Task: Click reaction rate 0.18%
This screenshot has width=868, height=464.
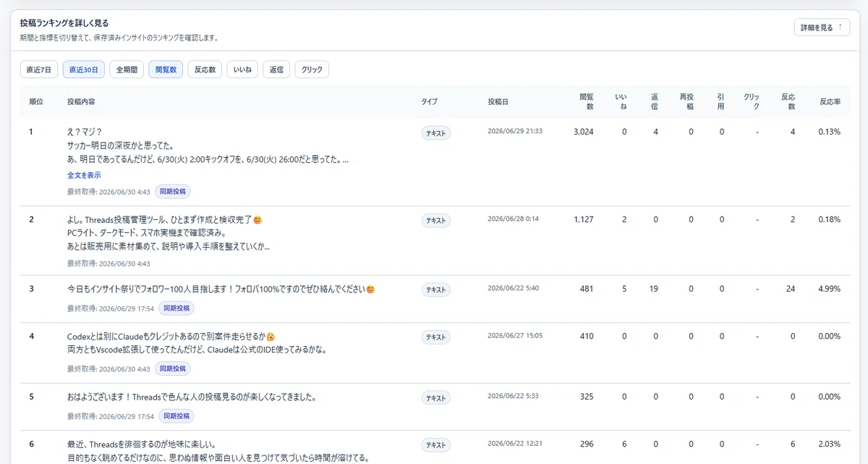Action: click(830, 219)
